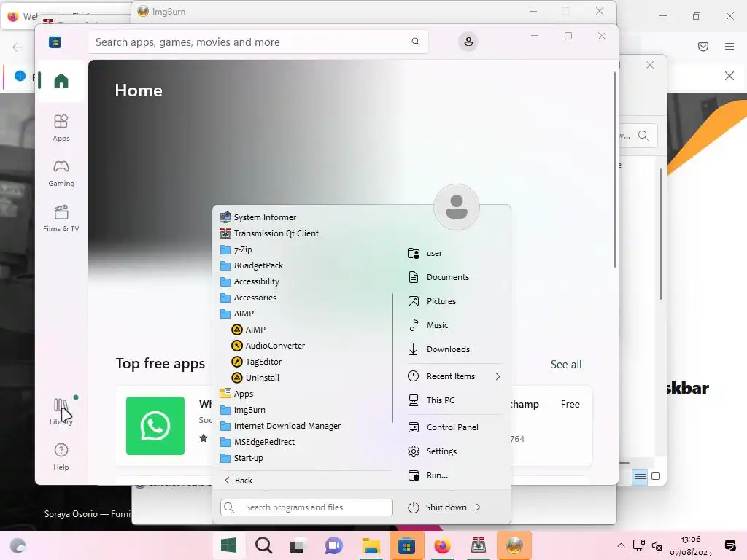The image size is (747, 560).
Task: Launch AIMP AudioConverter
Action: 268,346
